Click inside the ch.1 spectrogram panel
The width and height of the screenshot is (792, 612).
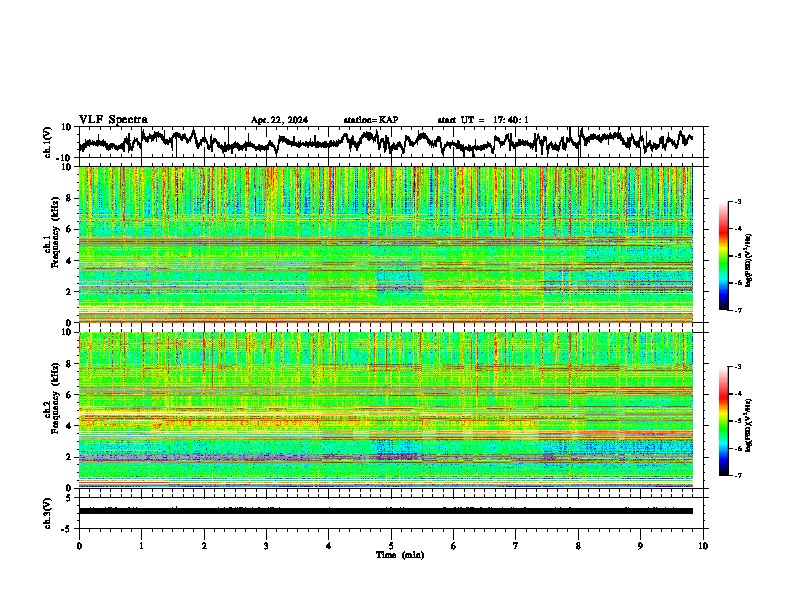click(386, 244)
